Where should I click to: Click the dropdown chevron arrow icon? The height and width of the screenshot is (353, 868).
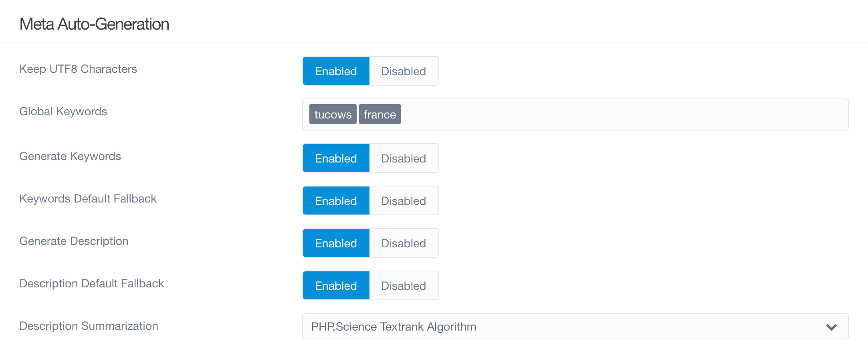click(831, 327)
